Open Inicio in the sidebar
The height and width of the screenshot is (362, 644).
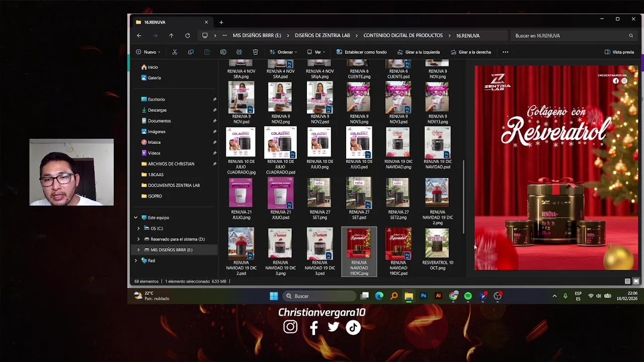152,67
